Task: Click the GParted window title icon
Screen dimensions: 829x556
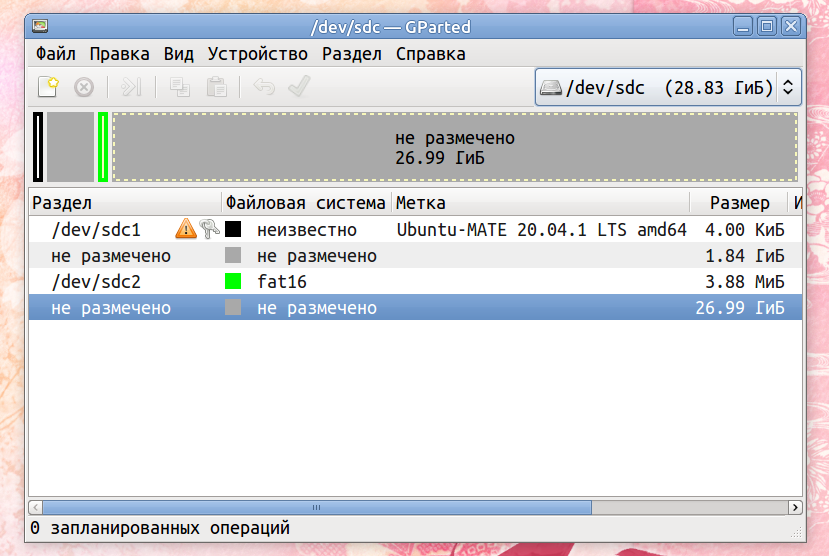Action: tap(40, 26)
